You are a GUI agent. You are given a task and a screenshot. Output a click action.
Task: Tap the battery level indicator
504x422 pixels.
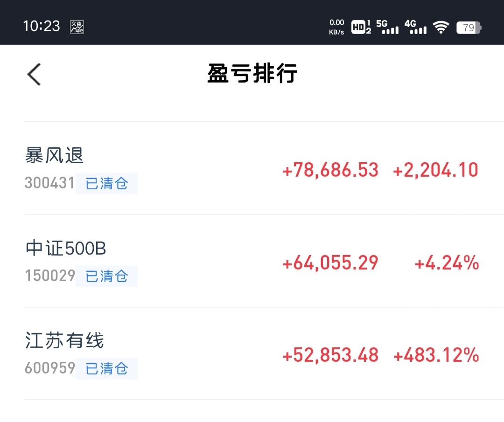(468, 28)
